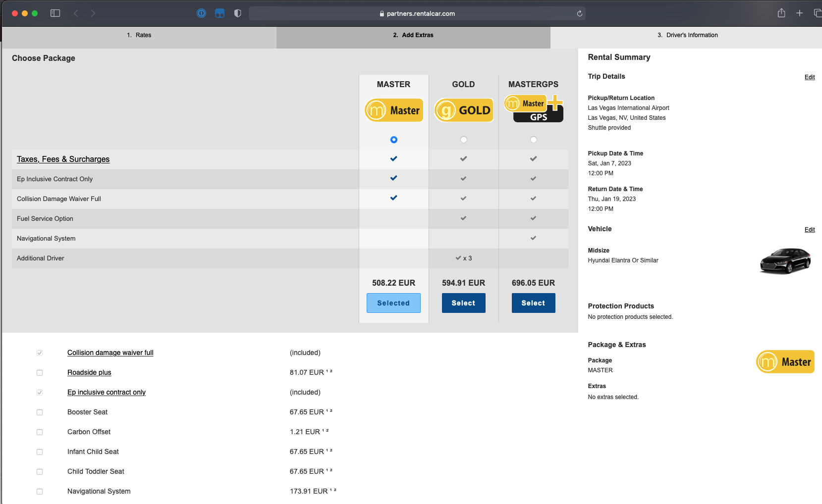The image size is (822, 504).
Task: Select the GOLD package radio button
Action: (464, 140)
